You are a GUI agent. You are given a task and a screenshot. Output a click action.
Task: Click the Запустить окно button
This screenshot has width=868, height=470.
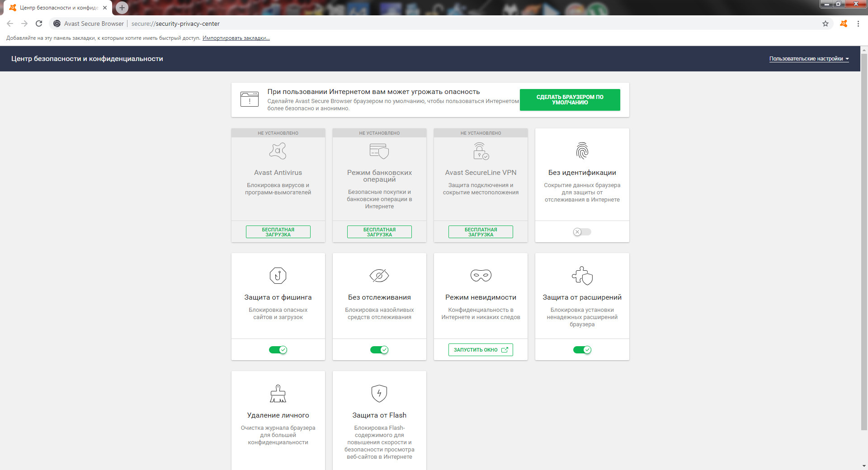tap(481, 350)
